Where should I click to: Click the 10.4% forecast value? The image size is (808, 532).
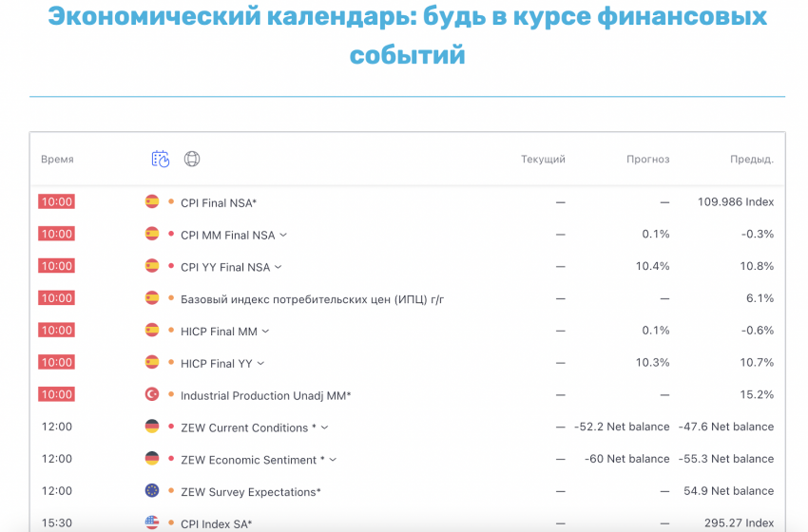[652, 266]
